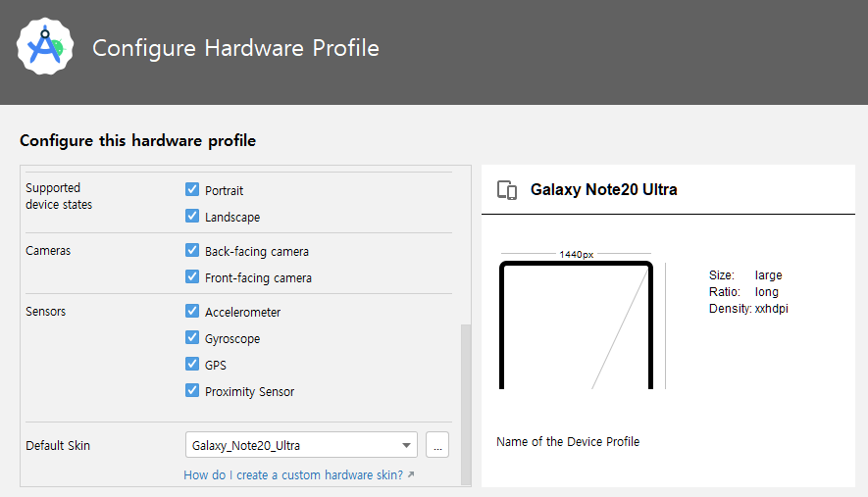Image resolution: width=868 pixels, height=497 pixels.
Task: Click the 'Default Skin' label
Action: coord(58,445)
